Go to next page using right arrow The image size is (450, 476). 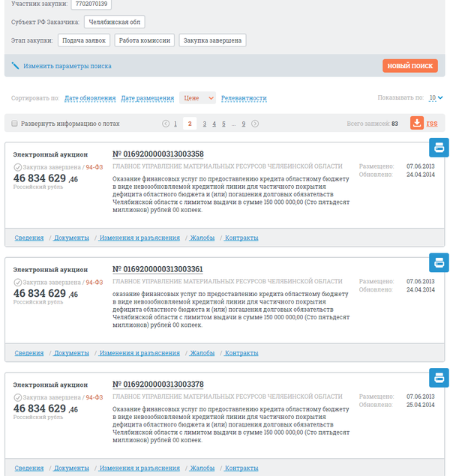(x=255, y=124)
